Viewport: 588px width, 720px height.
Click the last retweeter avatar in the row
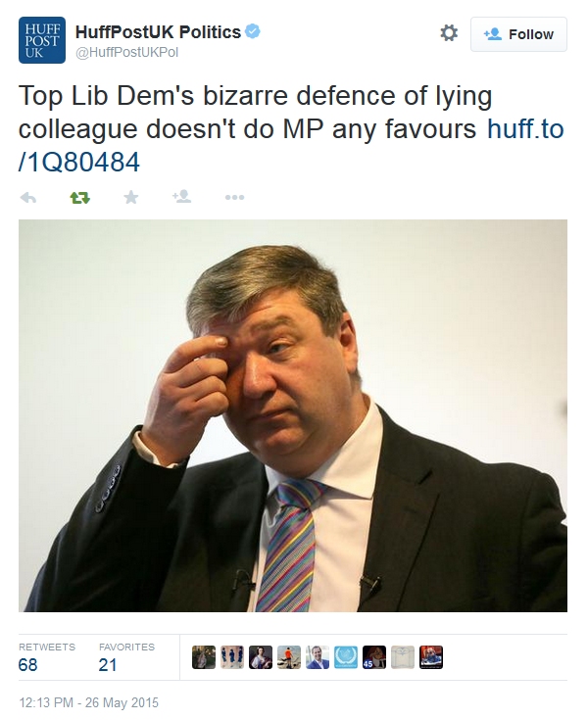431,657
